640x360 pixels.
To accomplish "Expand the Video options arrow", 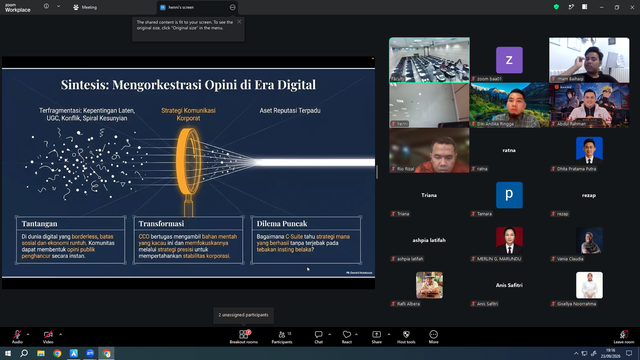I will click(x=60, y=334).
